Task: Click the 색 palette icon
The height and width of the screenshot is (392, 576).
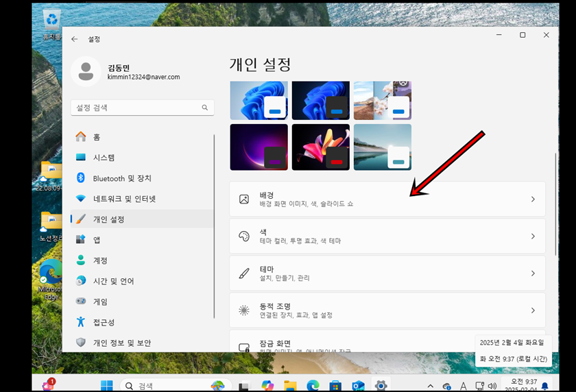Action: [244, 236]
